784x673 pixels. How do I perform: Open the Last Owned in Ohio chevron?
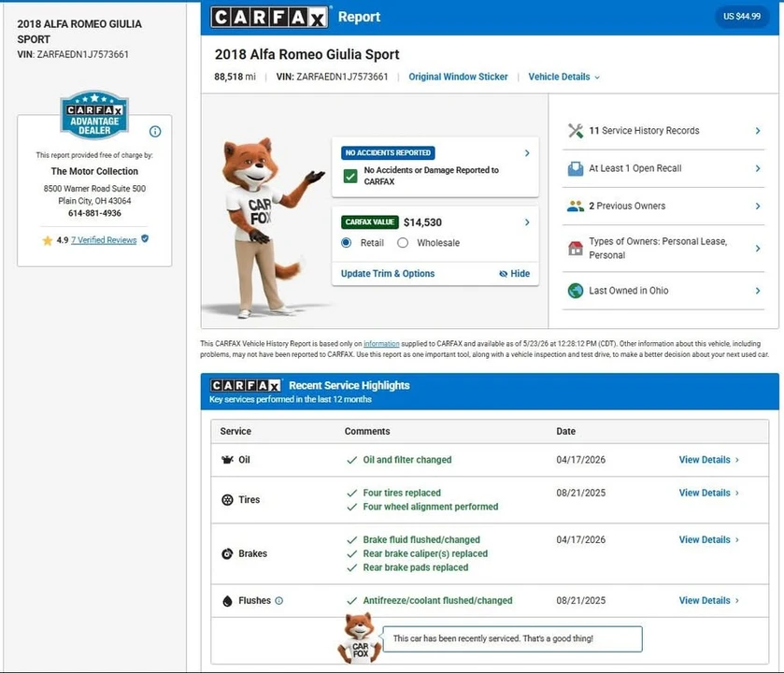pos(758,291)
